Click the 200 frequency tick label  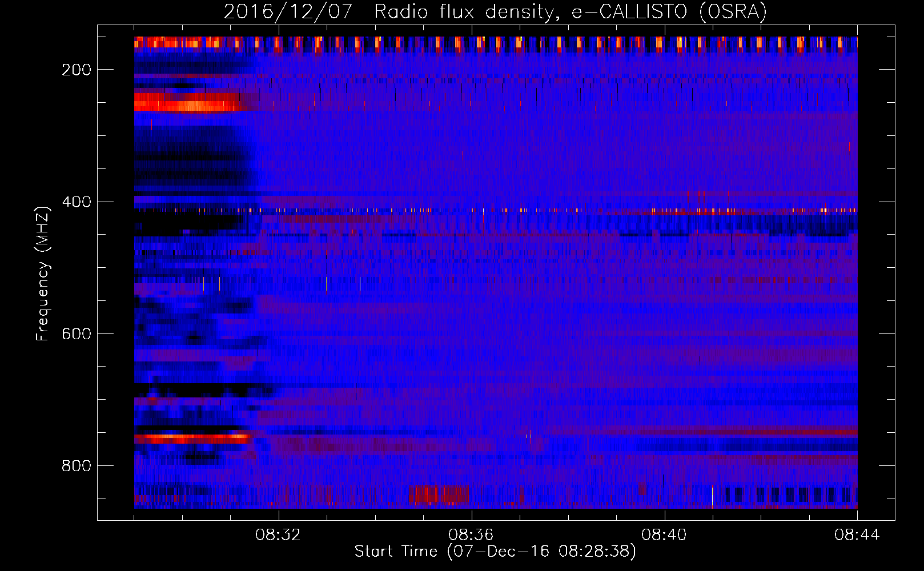(x=77, y=70)
